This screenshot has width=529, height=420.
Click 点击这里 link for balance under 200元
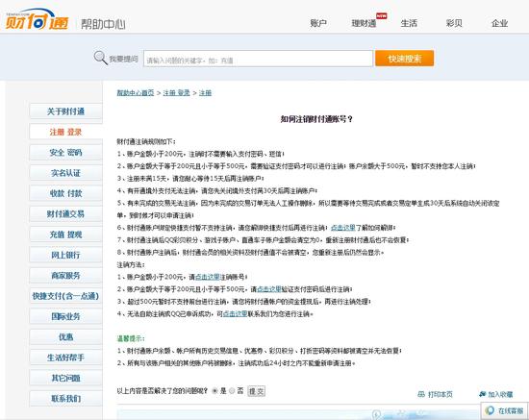pyautogui.click(x=208, y=277)
